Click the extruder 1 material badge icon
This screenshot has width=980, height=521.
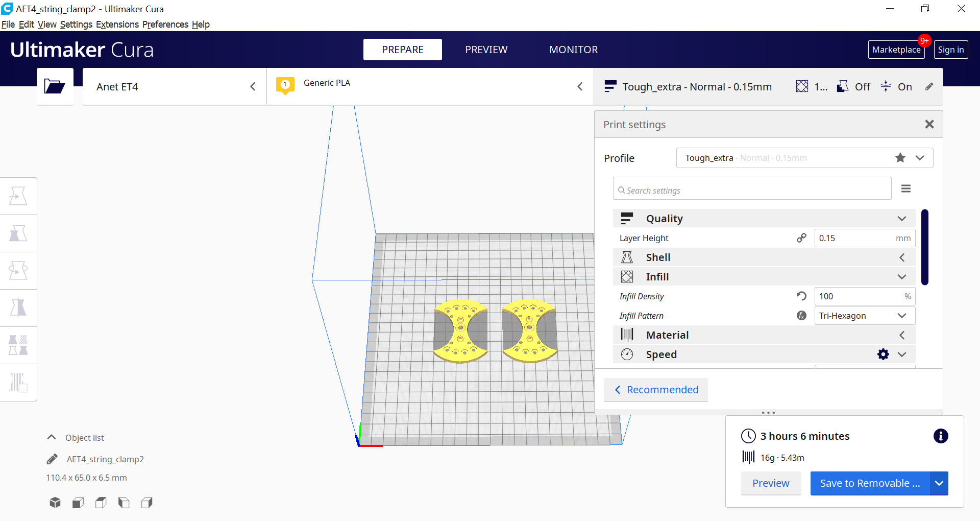coord(285,85)
